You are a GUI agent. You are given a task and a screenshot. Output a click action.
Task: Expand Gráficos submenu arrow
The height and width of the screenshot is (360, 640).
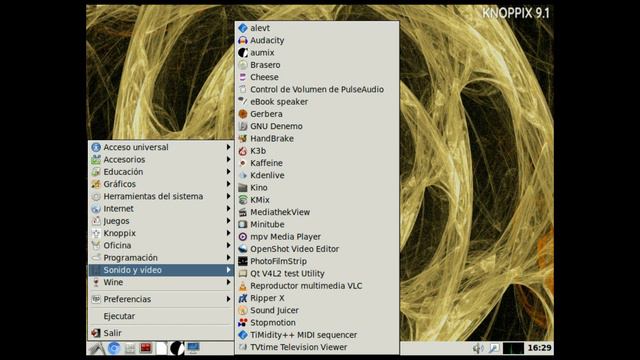coord(228,184)
